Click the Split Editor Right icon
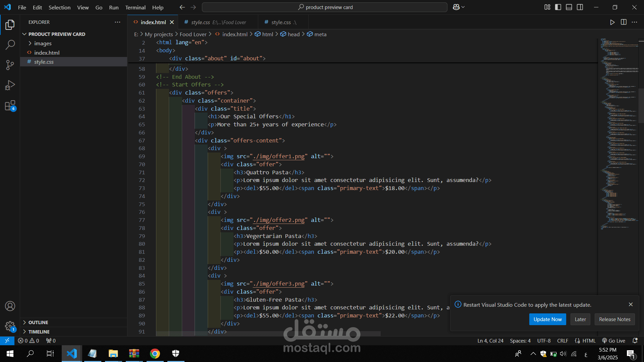 click(x=624, y=22)
